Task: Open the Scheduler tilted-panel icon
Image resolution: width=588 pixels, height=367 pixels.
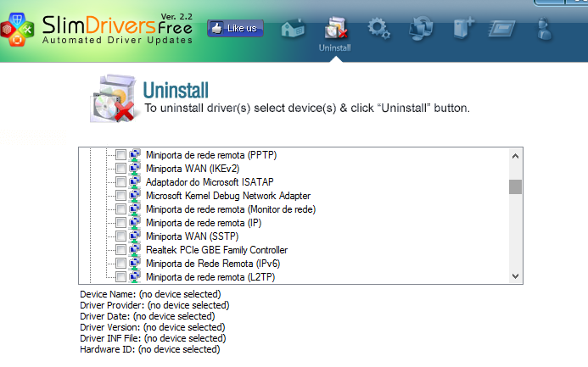Action: (501, 29)
